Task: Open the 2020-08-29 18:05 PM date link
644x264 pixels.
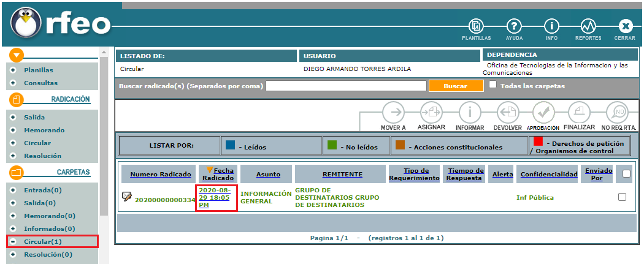Action: coord(217,198)
